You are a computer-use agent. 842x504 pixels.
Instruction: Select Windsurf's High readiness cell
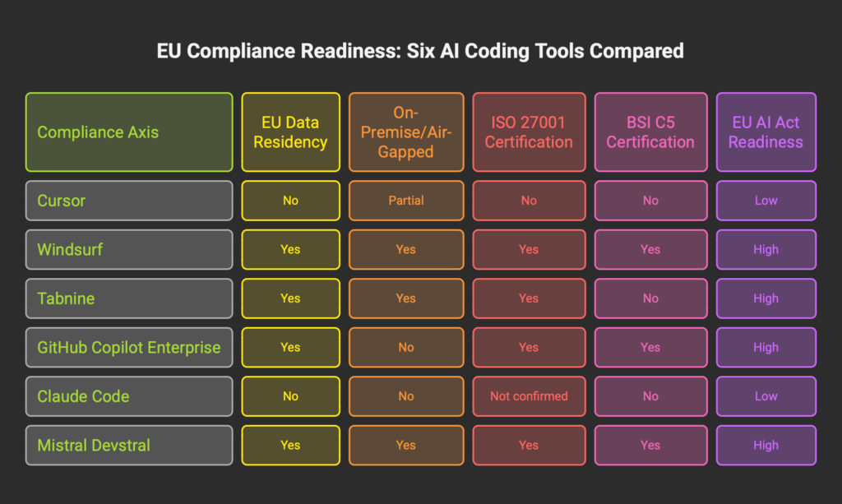coord(766,249)
